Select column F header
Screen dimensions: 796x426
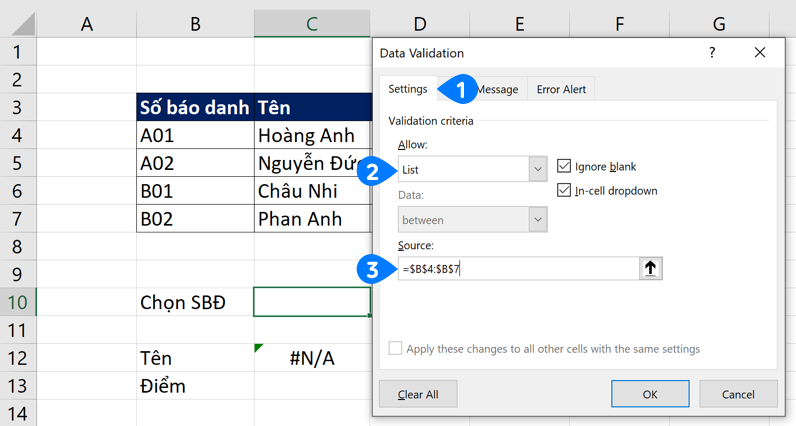(619, 24)
